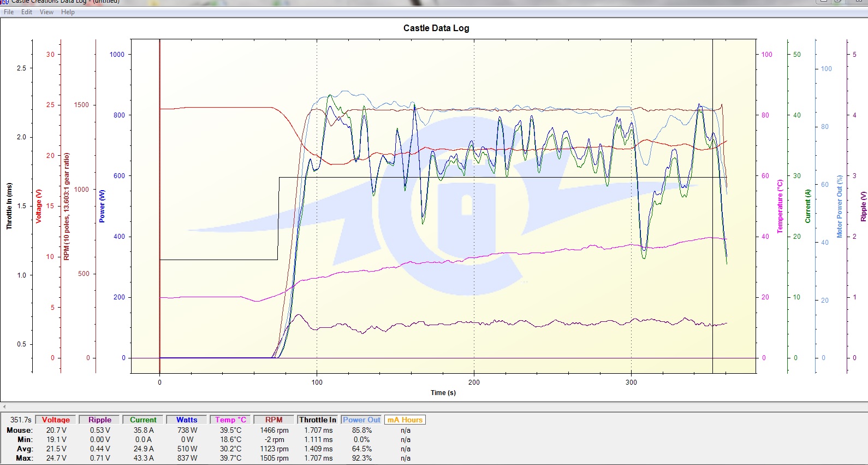Click the Avg ripple value 0.44 V
The width and height of the screenshot is (868, 465).
click(x=100, y=449)
